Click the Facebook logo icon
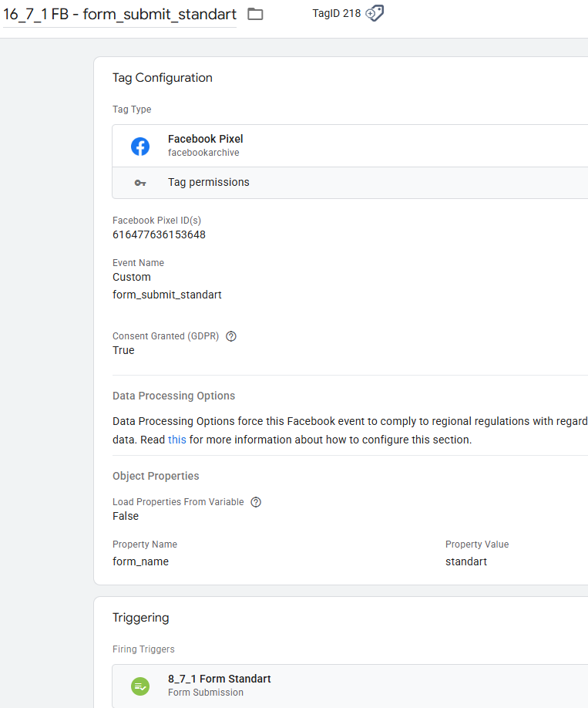This screenshot has height=708, width=588. (x=140, y=147)
